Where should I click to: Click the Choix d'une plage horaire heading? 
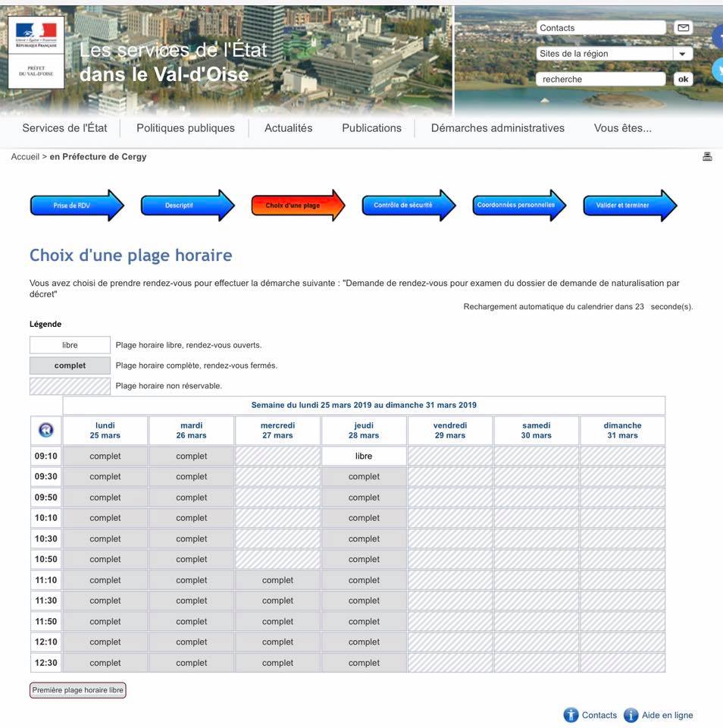(131, 256)
